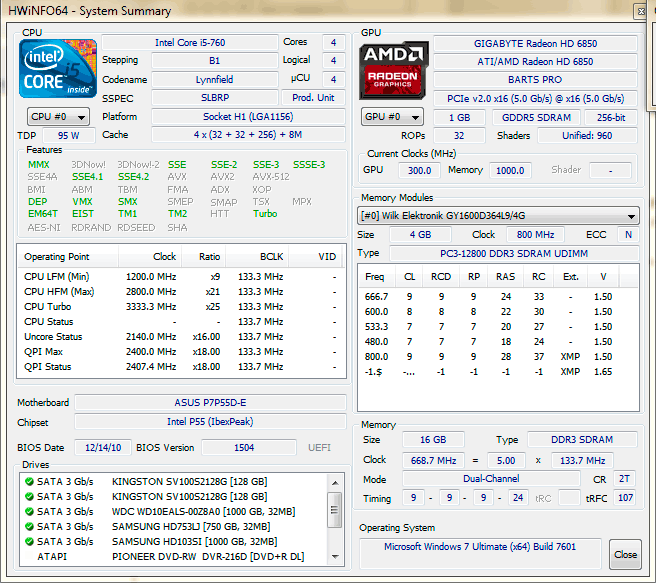Click scroll-up arrow in Drives list
This screenshot has height=583, width=656.
coord(335,483)
